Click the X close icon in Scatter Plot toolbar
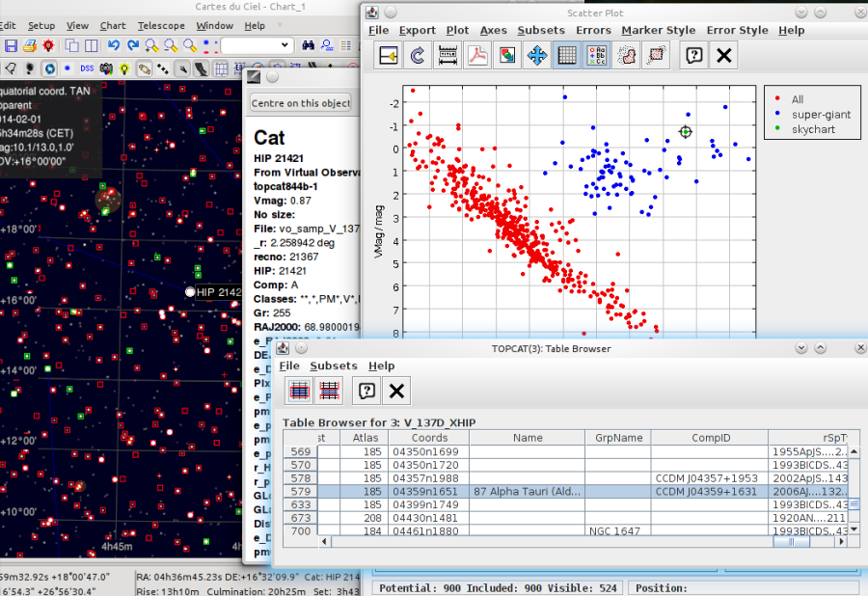Screen dimensions: 868x596 [x=724, y=55]
